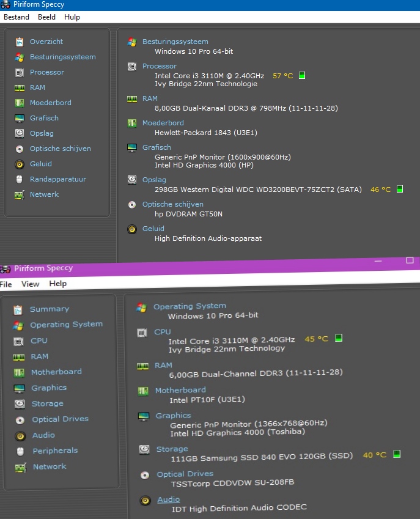Open the View menu in English Speccy
Image resolution: width=420 pixels, height=519 pixels.
(x=30, y=284)
